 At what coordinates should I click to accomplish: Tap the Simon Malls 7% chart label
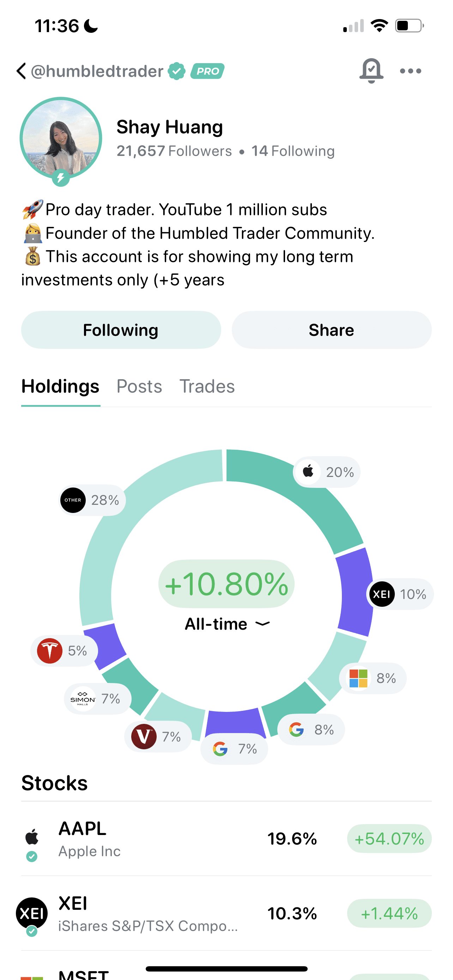click(97, 699)
